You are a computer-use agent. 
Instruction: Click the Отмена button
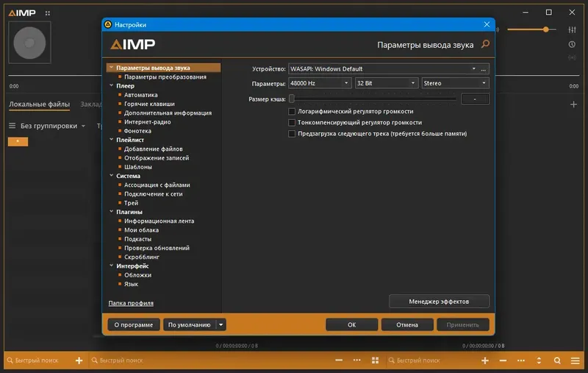[x=407, y=324]
